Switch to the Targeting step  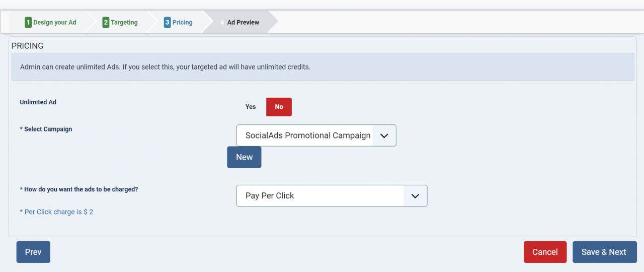(124, 23)
